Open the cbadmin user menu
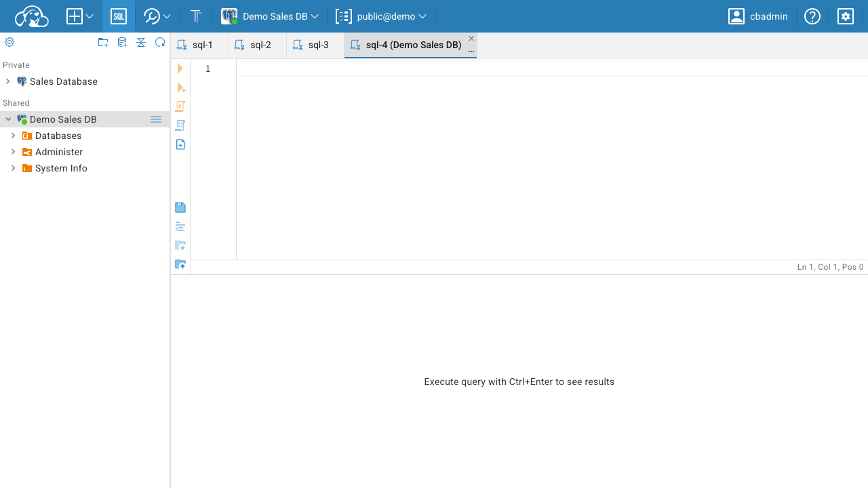The height and width of the screenshot is (488, 868). (x=758, y=16)
